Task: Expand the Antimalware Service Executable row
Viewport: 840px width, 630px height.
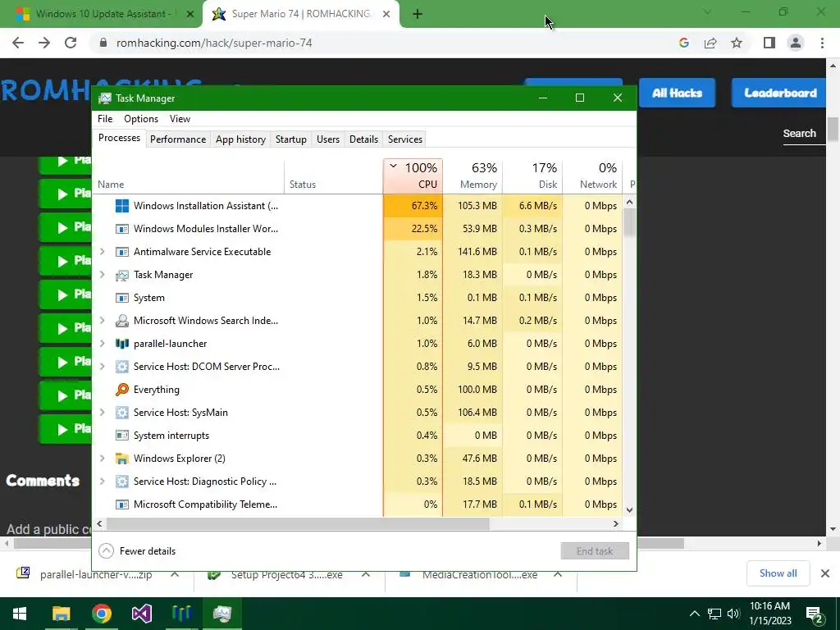Action: pyautogui.click(x=103, y=251)
